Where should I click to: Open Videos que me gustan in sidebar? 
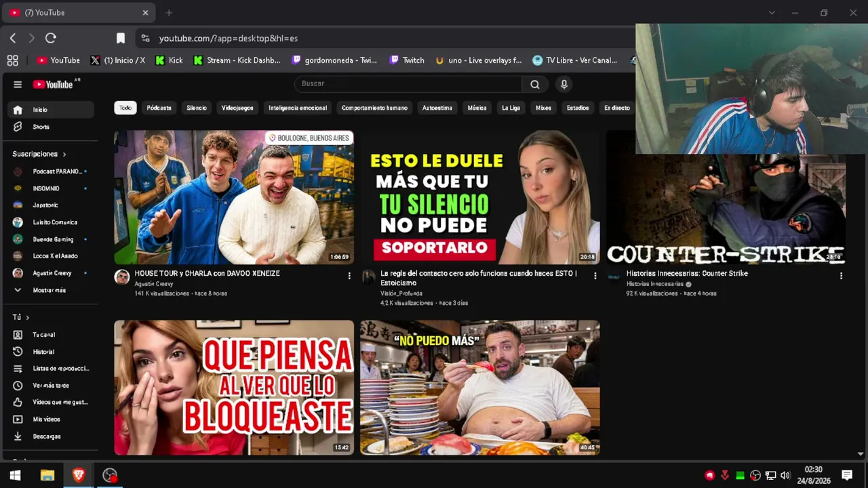click(x=51, y=403)
